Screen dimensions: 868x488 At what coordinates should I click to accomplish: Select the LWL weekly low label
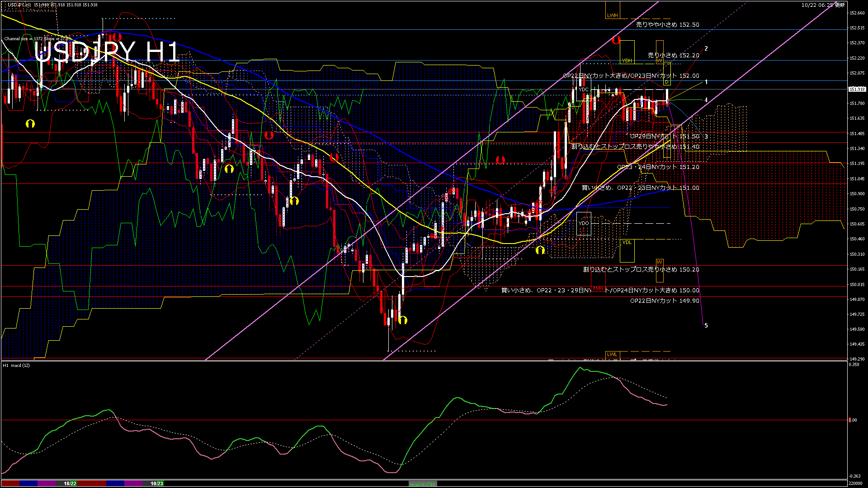coord(612,354)
